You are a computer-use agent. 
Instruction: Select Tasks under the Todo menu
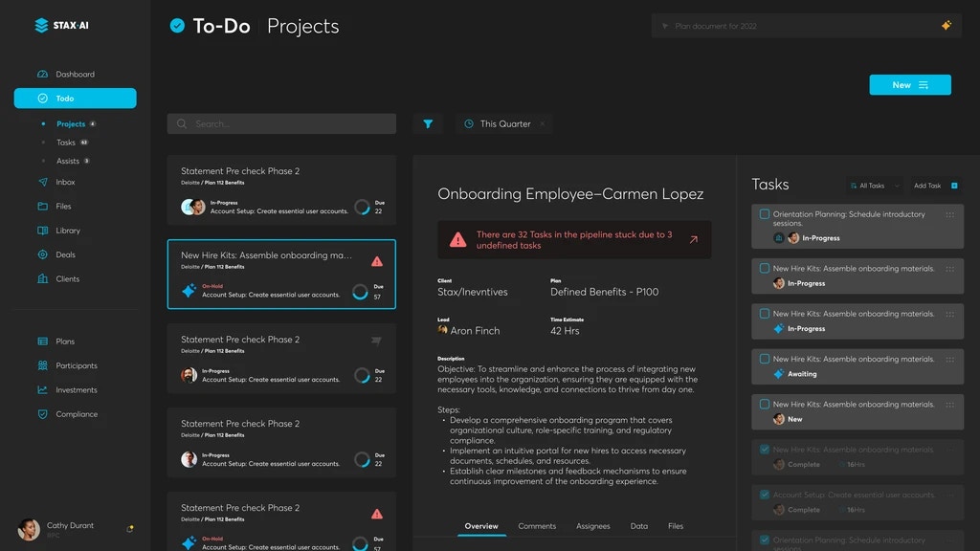click(x=66, y=143)
